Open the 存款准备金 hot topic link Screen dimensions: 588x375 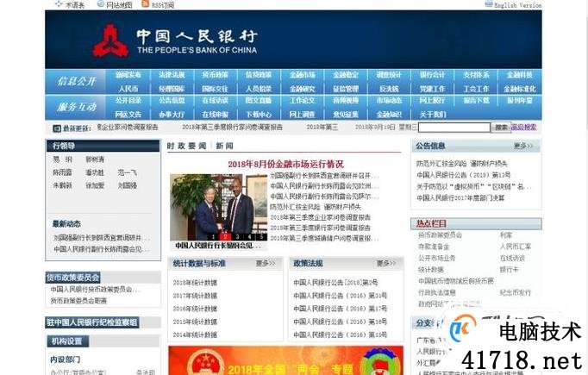(x=434, y=247)
